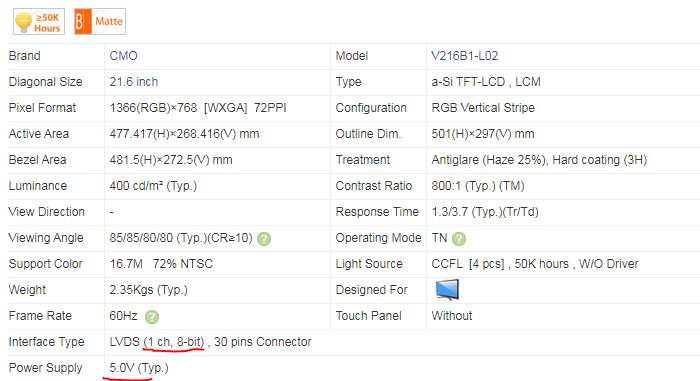The width and height of the screenshot is (700, 381).
Task: Select the model number V216B1-L02
Action: click(465, 56)
